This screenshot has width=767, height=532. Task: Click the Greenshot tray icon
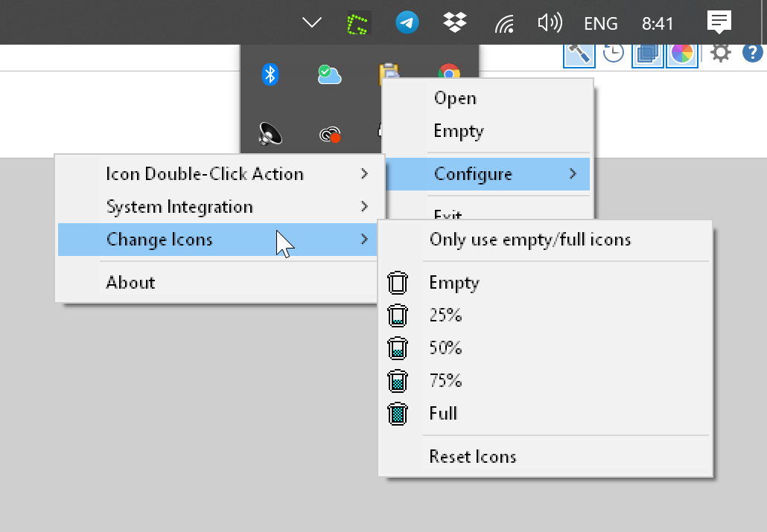(x=358, y=23)
